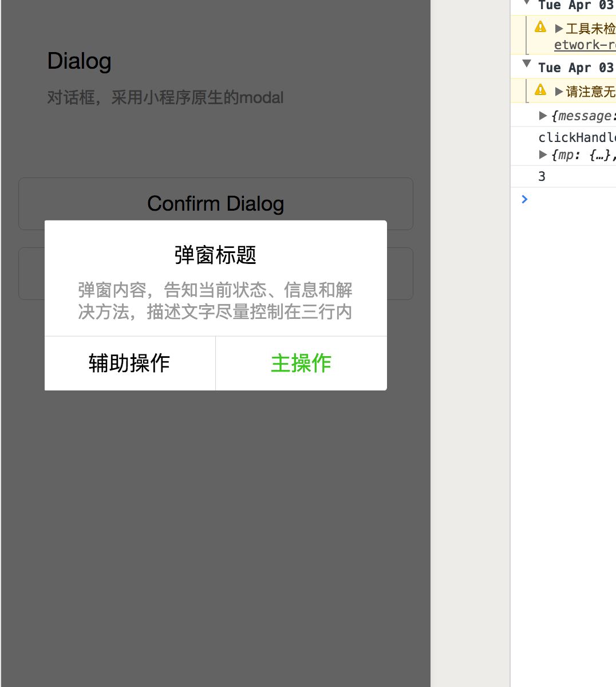The height and width of the screenshot is (687, 616).
Task: Click the subtitle 对话框，采用小程序原生的modal
Action: click(165, 97)
